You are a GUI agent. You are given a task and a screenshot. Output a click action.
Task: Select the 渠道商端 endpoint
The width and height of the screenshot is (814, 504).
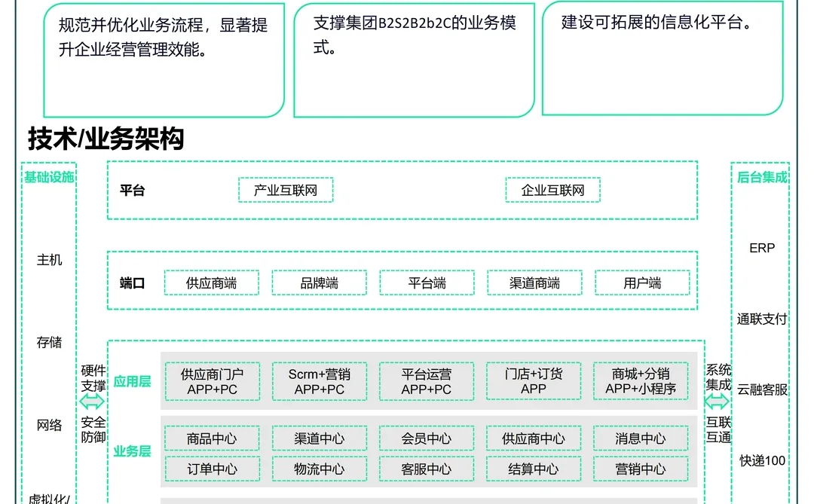point(534,283)
